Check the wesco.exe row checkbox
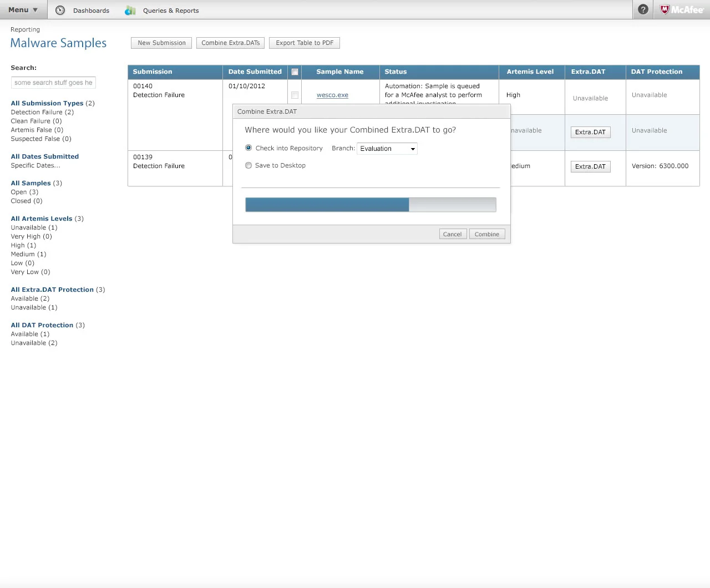Screen dimensions: 710x588 (295, 95)
